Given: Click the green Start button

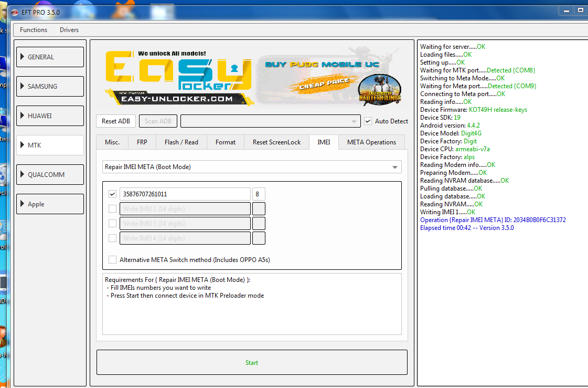Looking at the screenshot, I should click(252, 362).
